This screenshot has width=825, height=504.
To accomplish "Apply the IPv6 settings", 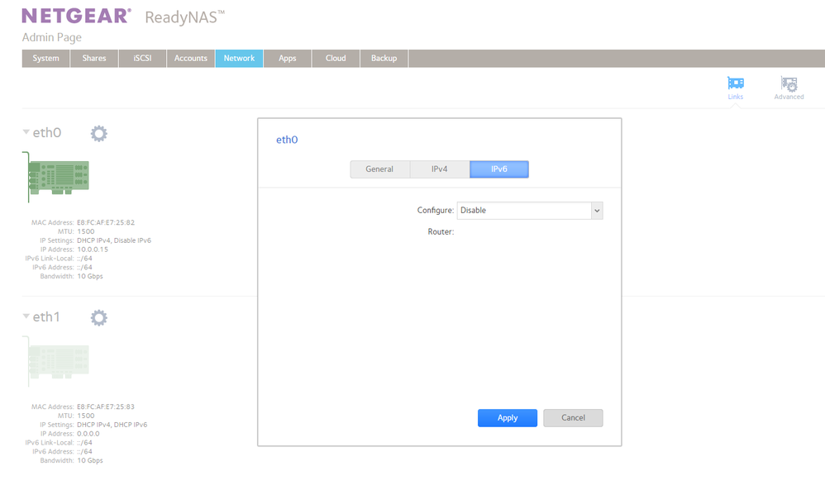I will click(508, 418).
